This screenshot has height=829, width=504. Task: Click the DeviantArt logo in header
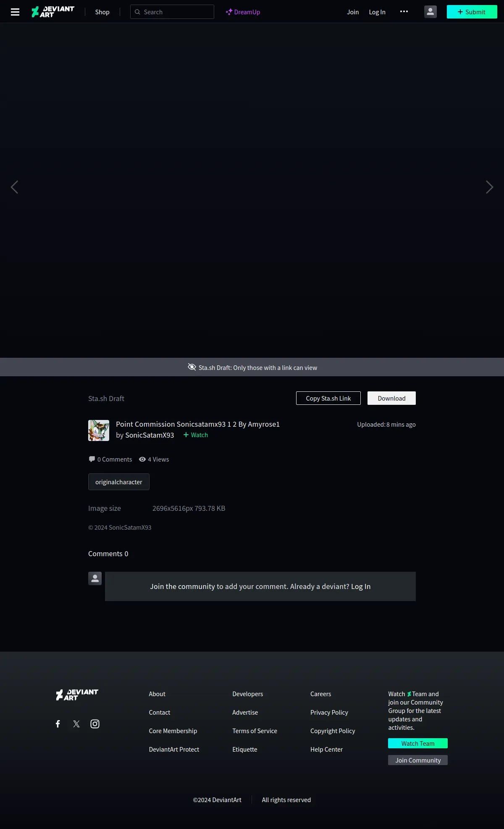pyautogui.click(x=53, y=12)
